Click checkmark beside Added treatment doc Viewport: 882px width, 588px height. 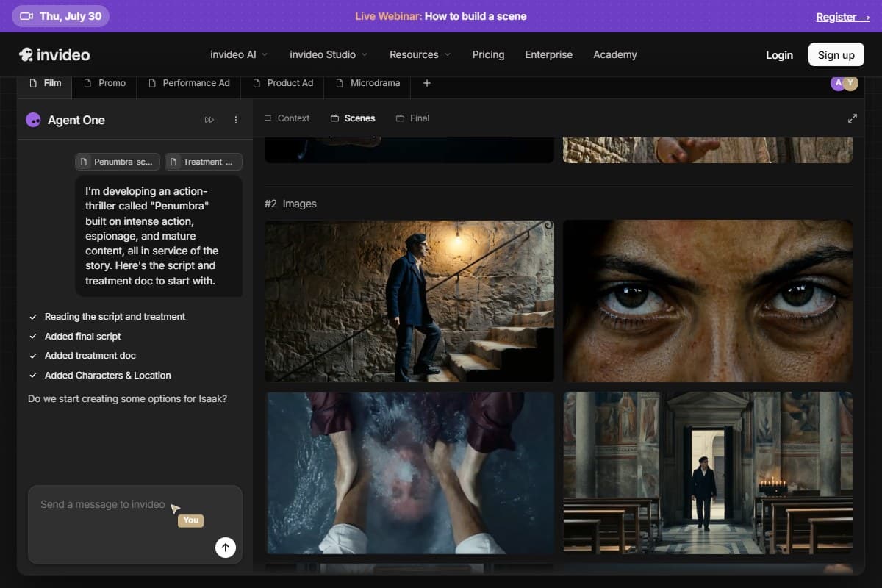pos(33,356)
